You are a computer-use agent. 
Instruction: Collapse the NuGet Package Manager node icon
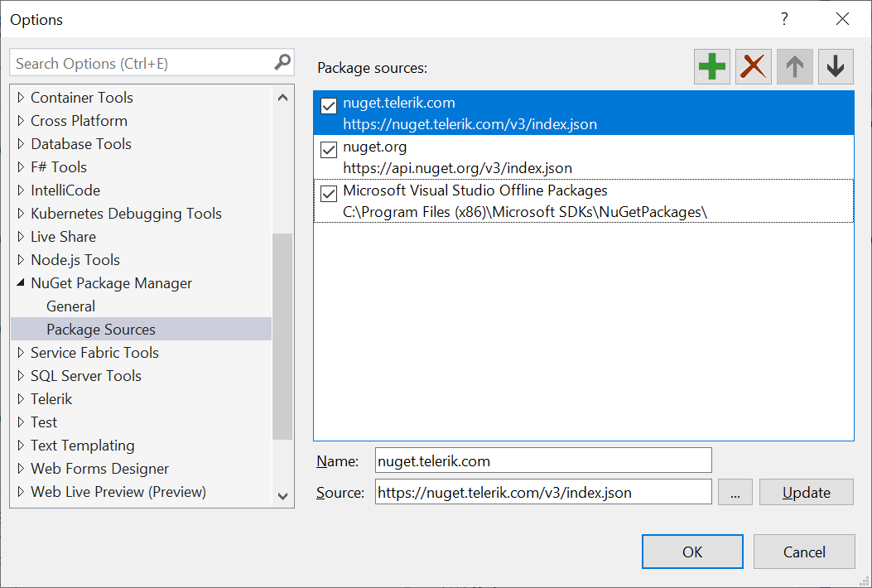click(18, 282)
